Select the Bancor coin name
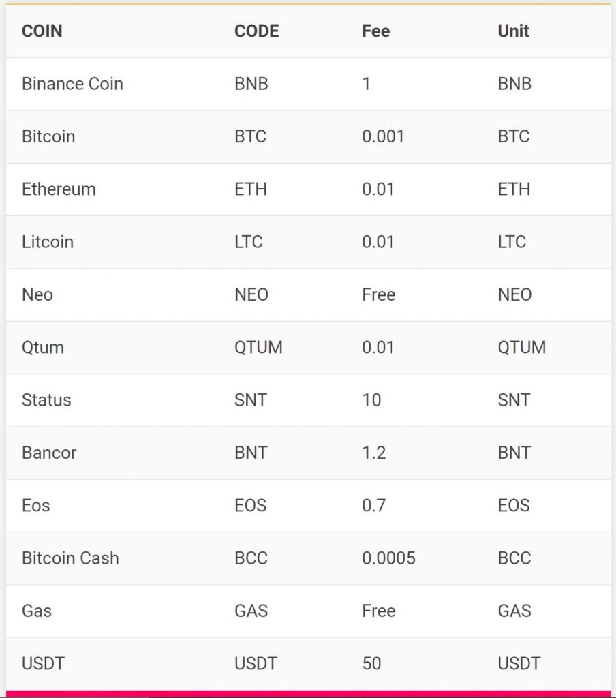Screen dimensions: 616x698 coord(49,453)
